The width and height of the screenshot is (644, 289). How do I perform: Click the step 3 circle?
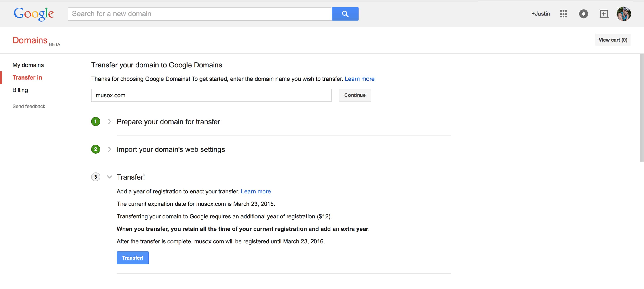point(95,177)
